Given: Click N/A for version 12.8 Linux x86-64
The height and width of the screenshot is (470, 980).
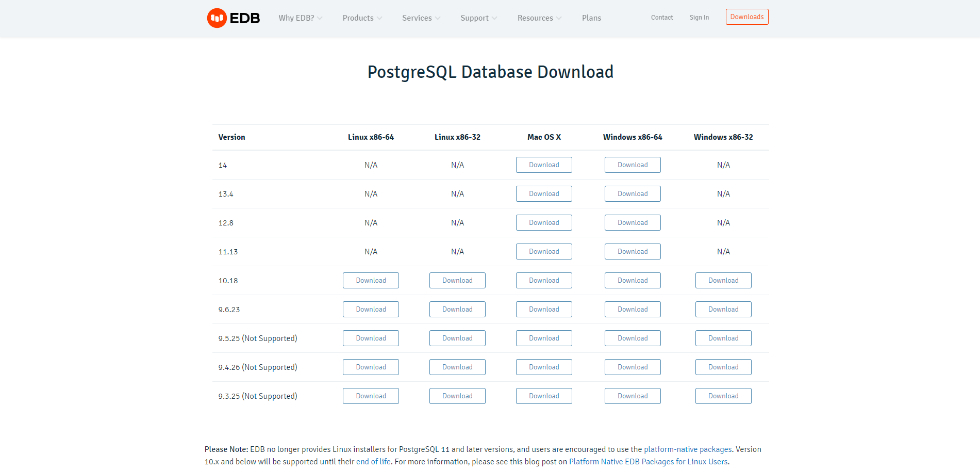Looking at the screenshot, I should coord(371,223).
